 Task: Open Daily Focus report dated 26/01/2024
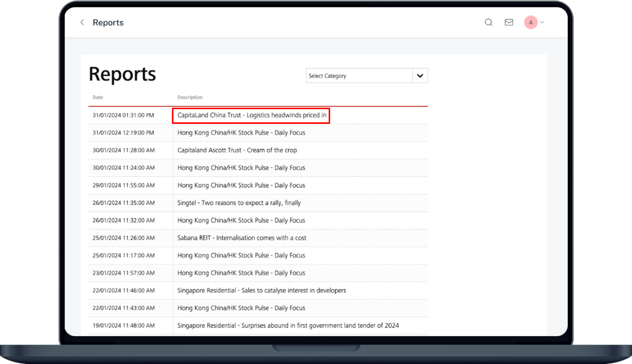241,220
